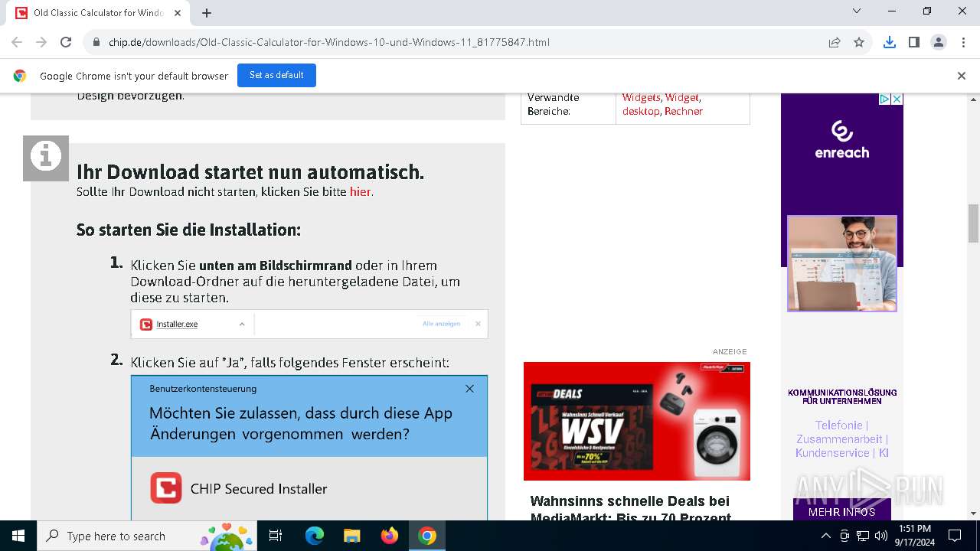Click the 'hier' download link
The height and width of the screenshot is (551, 980).
360,192
